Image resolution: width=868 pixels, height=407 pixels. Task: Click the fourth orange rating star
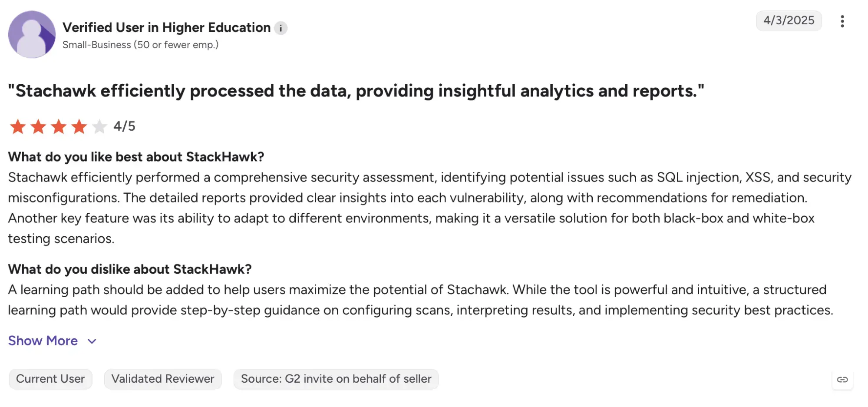coord(79,127)
